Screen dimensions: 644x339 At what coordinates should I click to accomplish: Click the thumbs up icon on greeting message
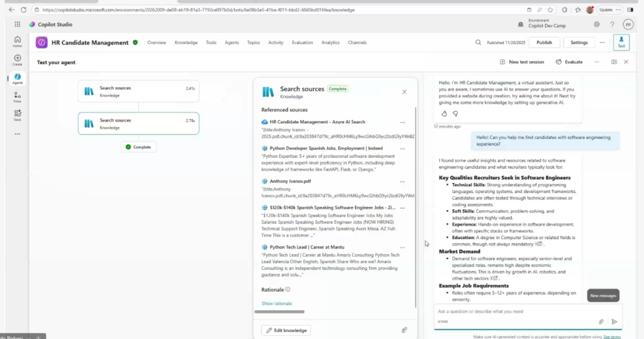click(444, 114)
